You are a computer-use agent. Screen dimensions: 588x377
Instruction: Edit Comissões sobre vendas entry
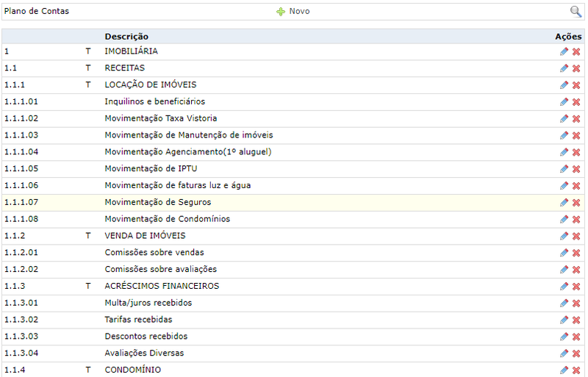click(564, 253)
